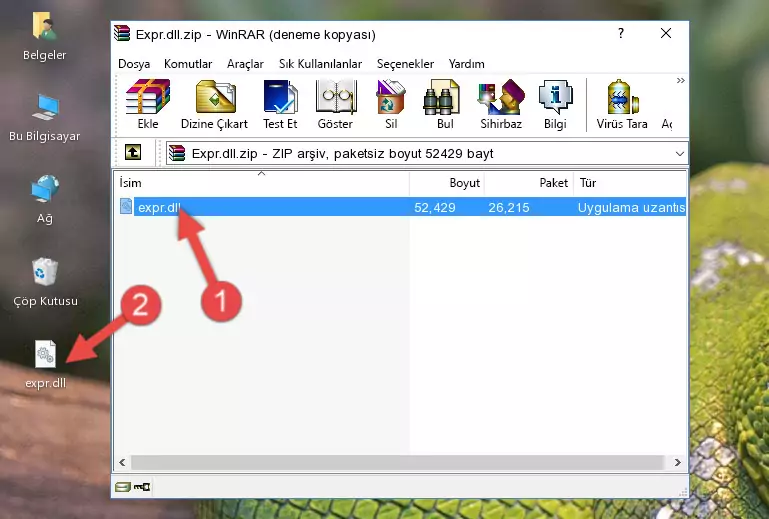The height and width of the screenshot is (519, 769).
Task: Click the file icon beside expr.dll row
Action: 126,206
